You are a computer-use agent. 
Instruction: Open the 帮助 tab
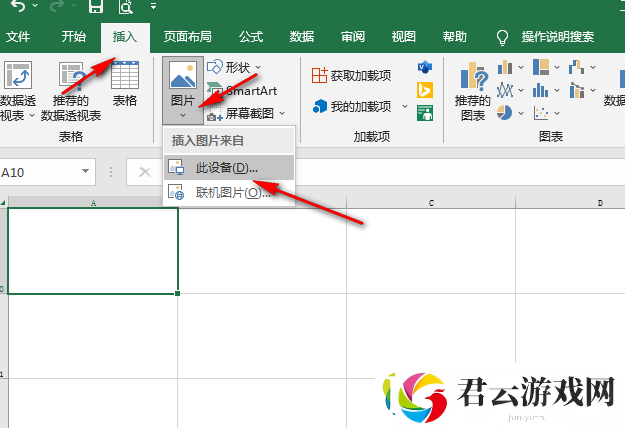point(455,37)
